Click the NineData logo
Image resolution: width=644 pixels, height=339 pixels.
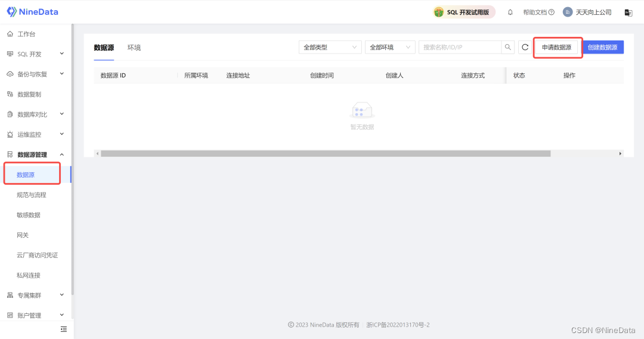click(x=32, y=12)
